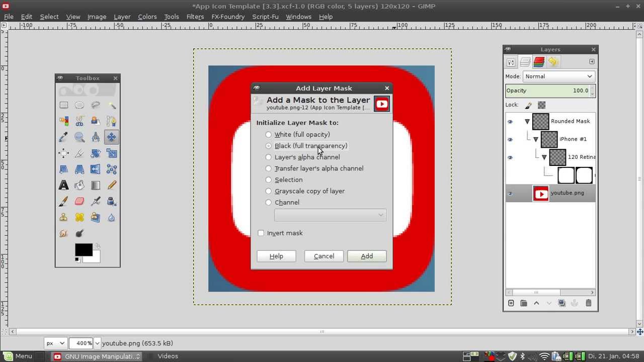Collapse the iPhone #1 group

tap(536, 139)
